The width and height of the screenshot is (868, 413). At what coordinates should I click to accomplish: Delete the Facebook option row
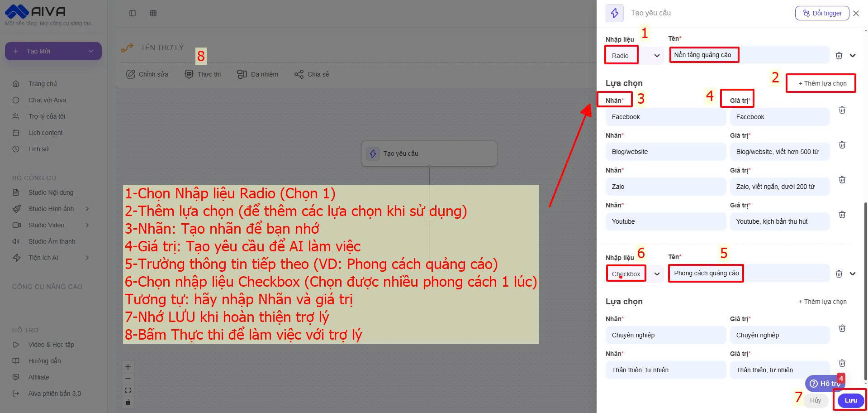[x=842, y=110]
